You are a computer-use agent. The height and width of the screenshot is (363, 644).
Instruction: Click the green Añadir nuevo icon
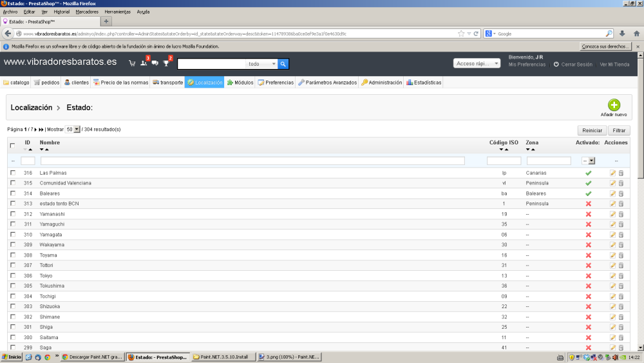click(x=614, y=105)
